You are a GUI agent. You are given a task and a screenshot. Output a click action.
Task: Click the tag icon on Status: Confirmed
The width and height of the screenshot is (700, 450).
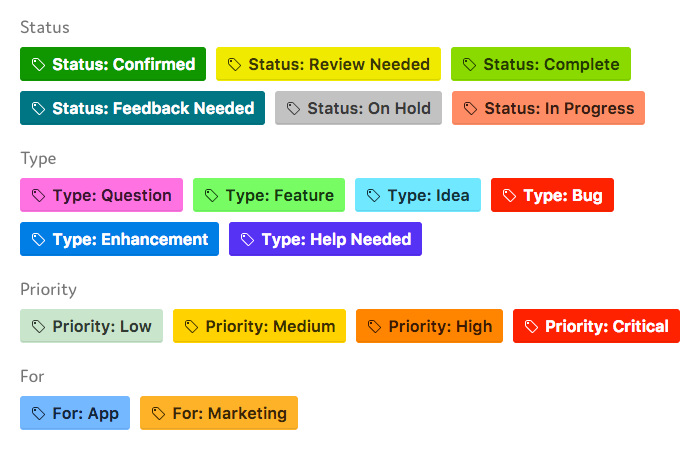38,64
